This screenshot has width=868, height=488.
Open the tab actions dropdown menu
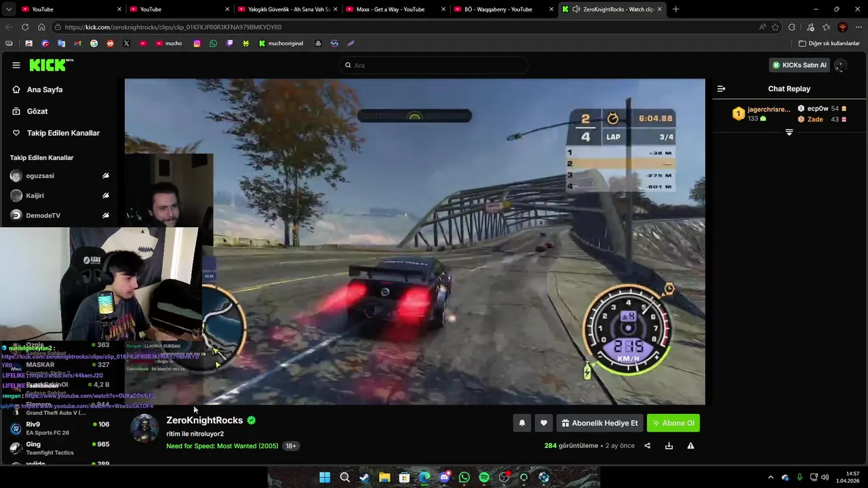coord(8,9)
